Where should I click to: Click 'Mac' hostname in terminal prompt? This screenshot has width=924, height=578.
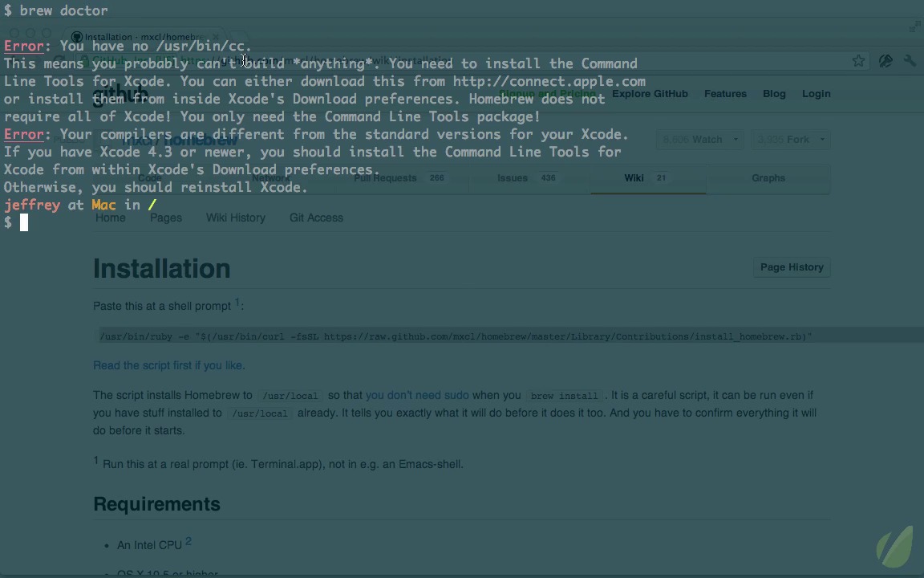(x=103, y=206)
